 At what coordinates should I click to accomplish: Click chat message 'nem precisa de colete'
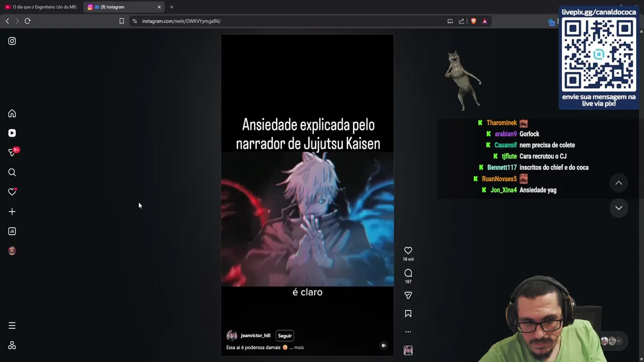click(547, 145)
